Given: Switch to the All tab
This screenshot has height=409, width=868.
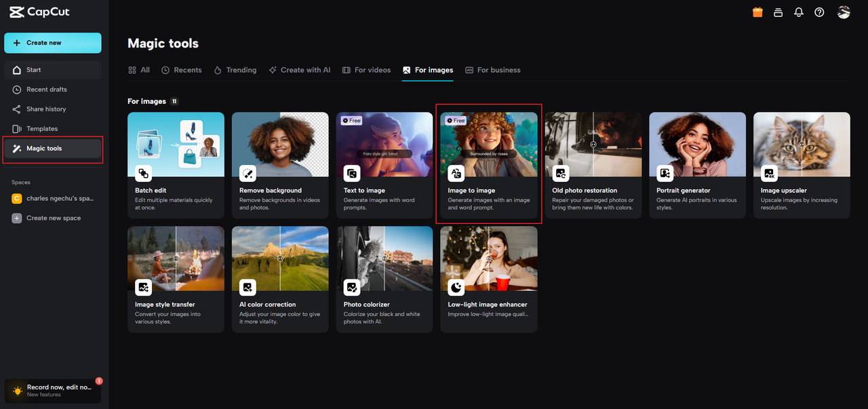Looking at the screenshot, I should pos(139,70).
